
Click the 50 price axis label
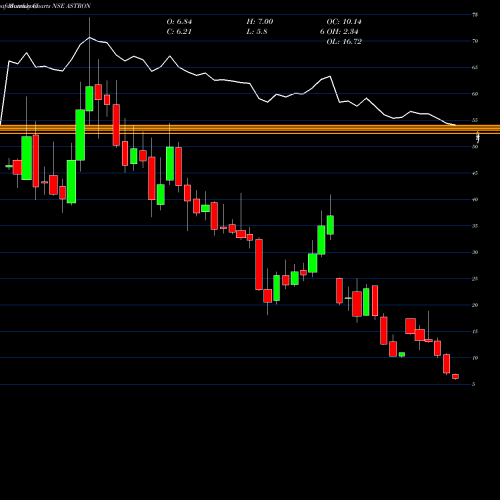(475, 147)
